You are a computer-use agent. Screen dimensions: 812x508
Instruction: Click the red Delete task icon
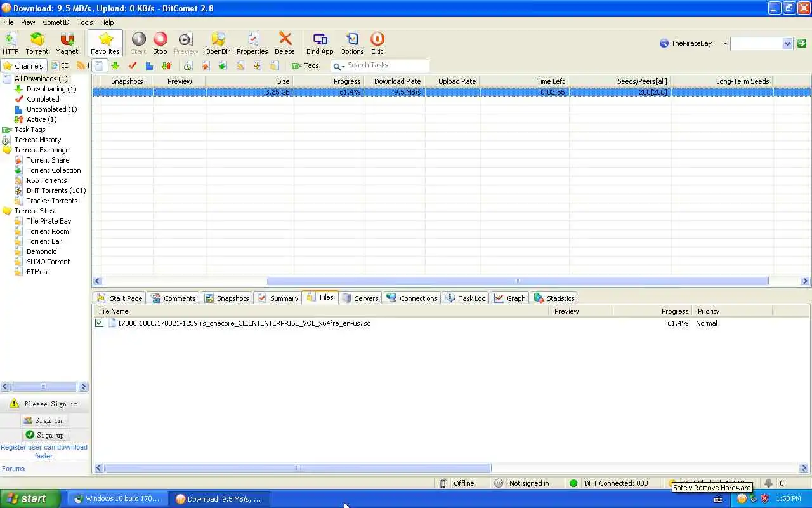[285, 44]
